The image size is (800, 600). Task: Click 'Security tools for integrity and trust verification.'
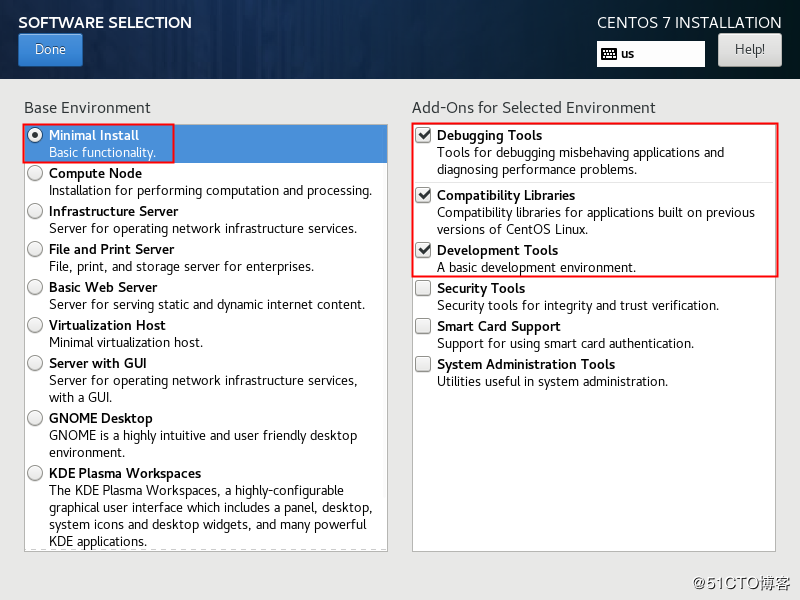(x=578, y=306)
